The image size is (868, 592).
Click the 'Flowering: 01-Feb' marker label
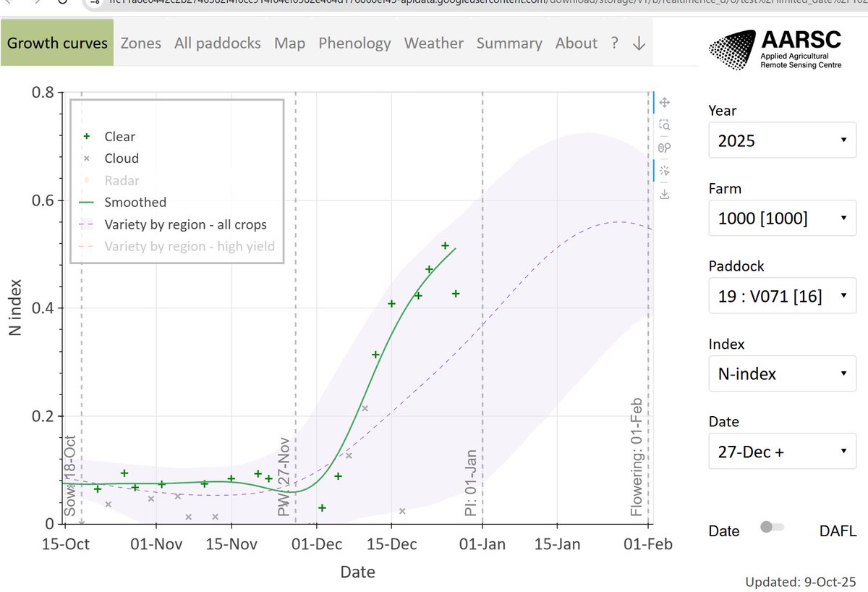pos(637,456)
